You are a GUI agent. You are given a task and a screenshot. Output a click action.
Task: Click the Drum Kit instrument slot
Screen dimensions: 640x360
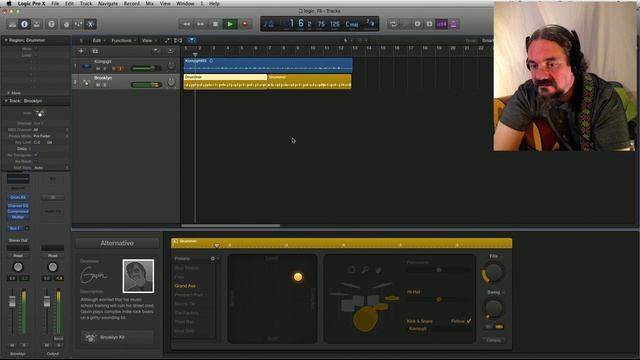18,198
